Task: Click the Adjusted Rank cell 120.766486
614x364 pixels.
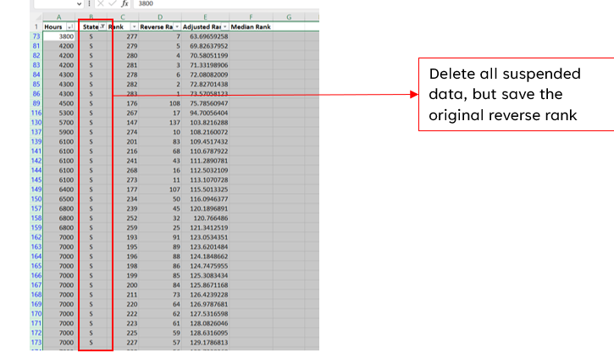Action: (x=205, y=218)
